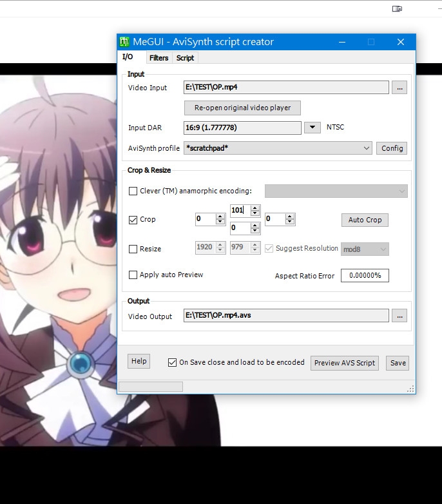This screenshot has height=504, width=442.
Task: Click the Video Input path field
Action: click(x=286, y=88)
